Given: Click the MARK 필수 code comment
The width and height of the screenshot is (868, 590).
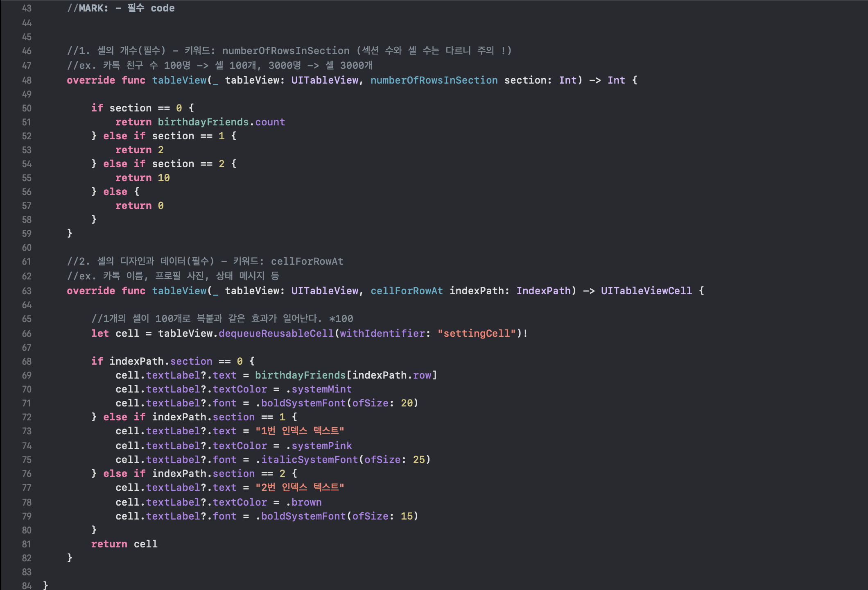Looking at the screenshot, I should pos(121,8).
